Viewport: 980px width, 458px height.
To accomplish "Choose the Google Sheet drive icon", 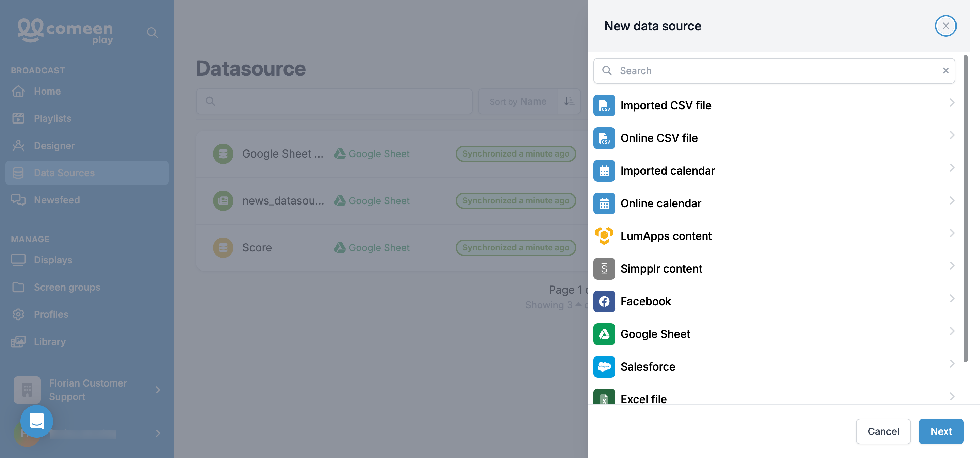I will [x=604, y=334].
